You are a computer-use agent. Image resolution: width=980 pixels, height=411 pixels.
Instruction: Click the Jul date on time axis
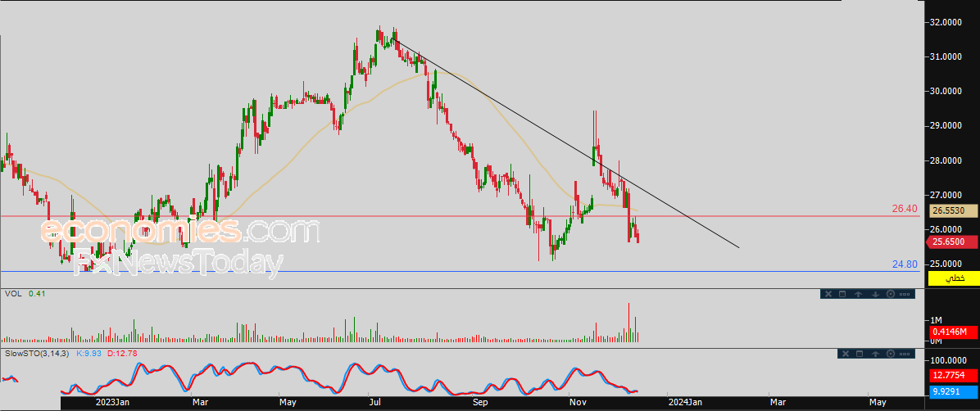click(x=374, y=402)
